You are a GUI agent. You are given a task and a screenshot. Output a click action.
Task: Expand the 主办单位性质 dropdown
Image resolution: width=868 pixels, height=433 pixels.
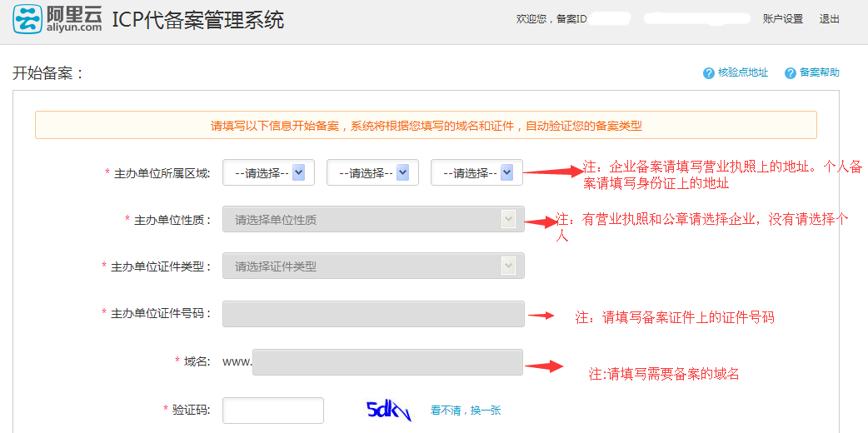click(x=373, y=220)
